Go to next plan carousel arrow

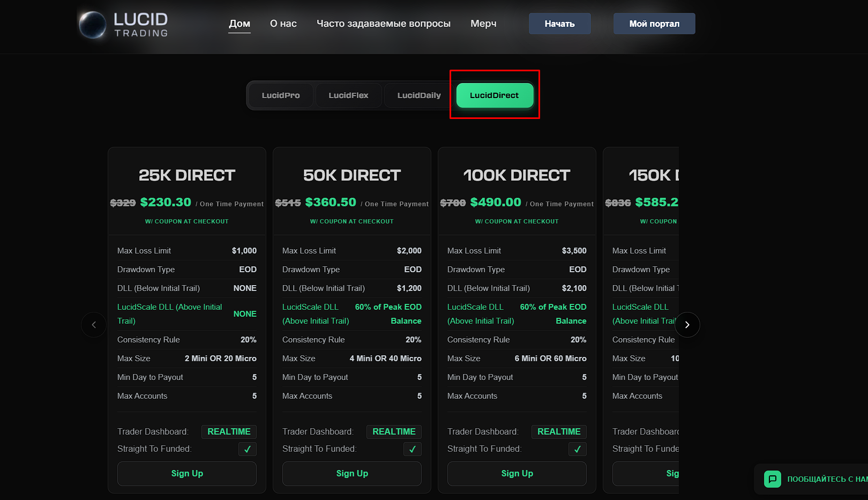click(x=687, y=325)
